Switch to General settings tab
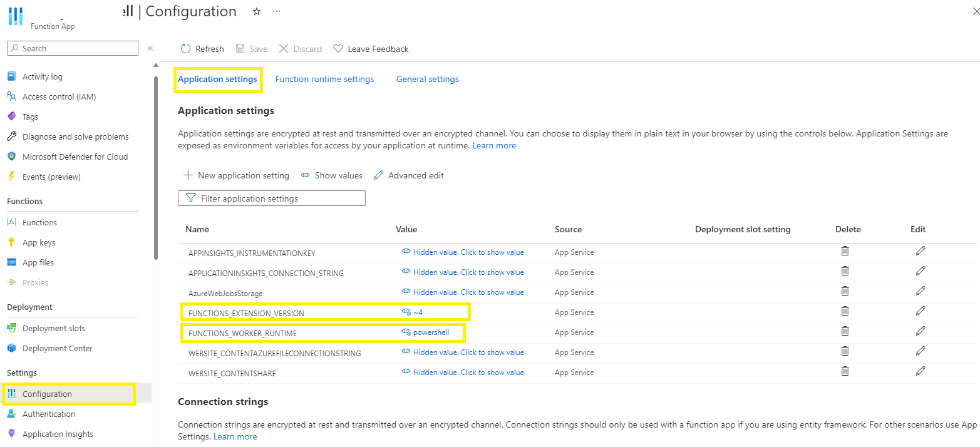Viewport: 980px width, 447px height. [427, 80]
